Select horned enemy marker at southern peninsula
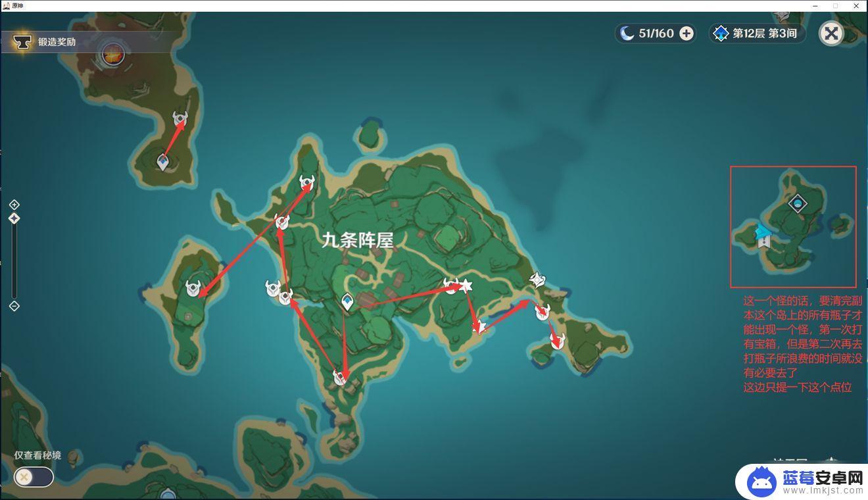Image resolution: width=868 pixels, height=500 pixels. pyautogui.click(x=340, y=377)
